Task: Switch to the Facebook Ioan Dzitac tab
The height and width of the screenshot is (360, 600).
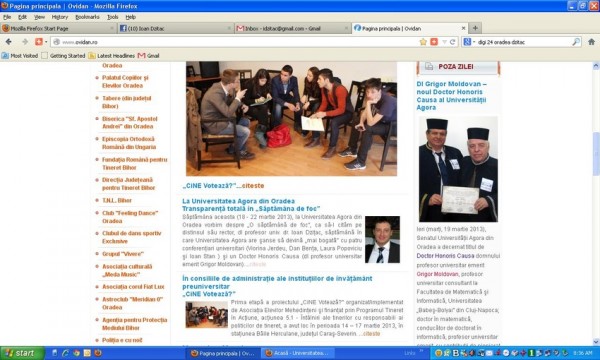Action: click(x=175, y=28)
